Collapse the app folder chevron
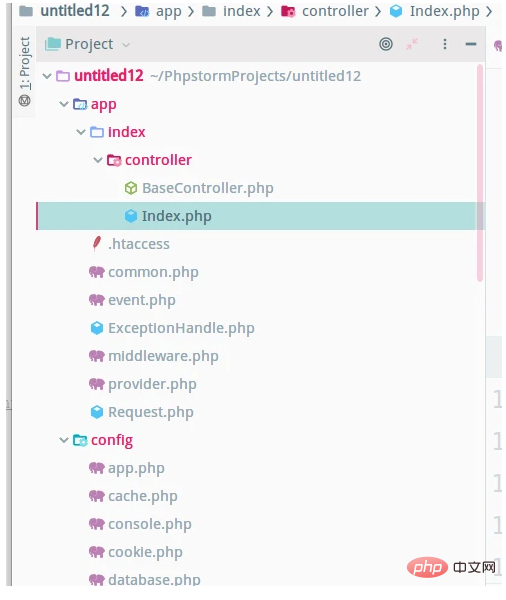 tap(64, 104)
